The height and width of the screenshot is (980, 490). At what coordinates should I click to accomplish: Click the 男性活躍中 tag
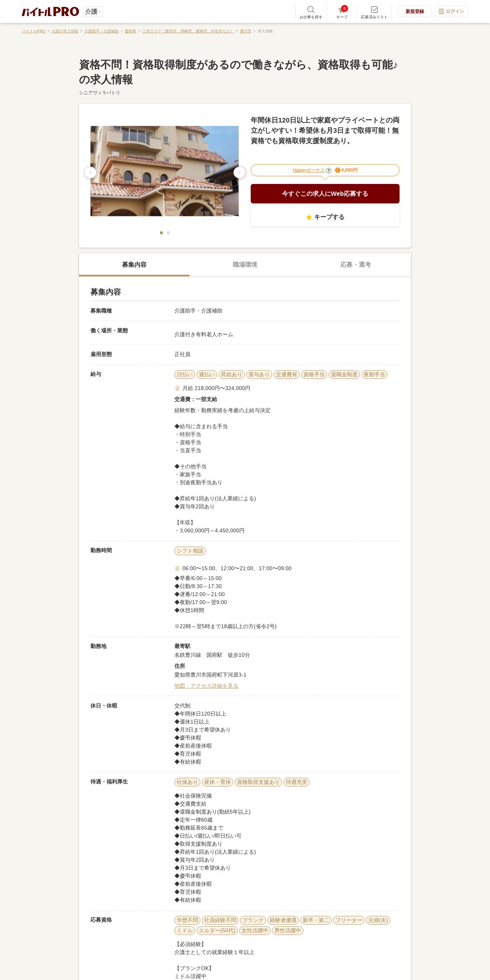coord(288,931)
